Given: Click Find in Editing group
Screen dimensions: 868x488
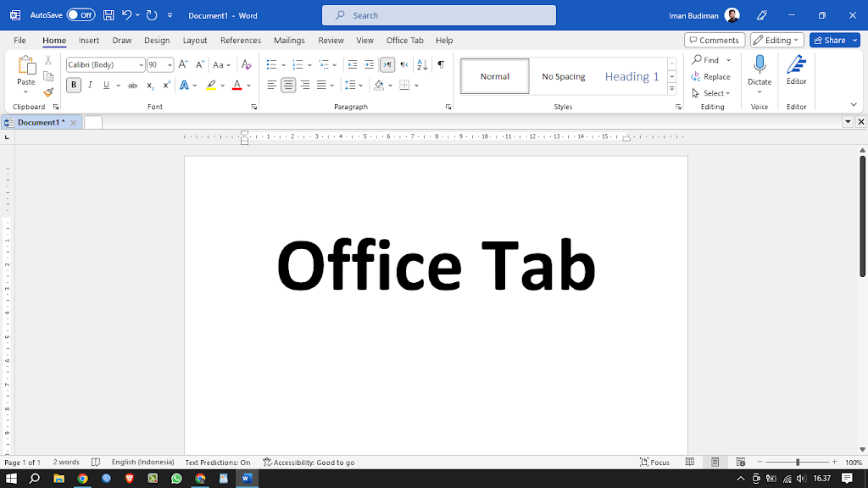Looking at the screenshot, I should (706, 60).
